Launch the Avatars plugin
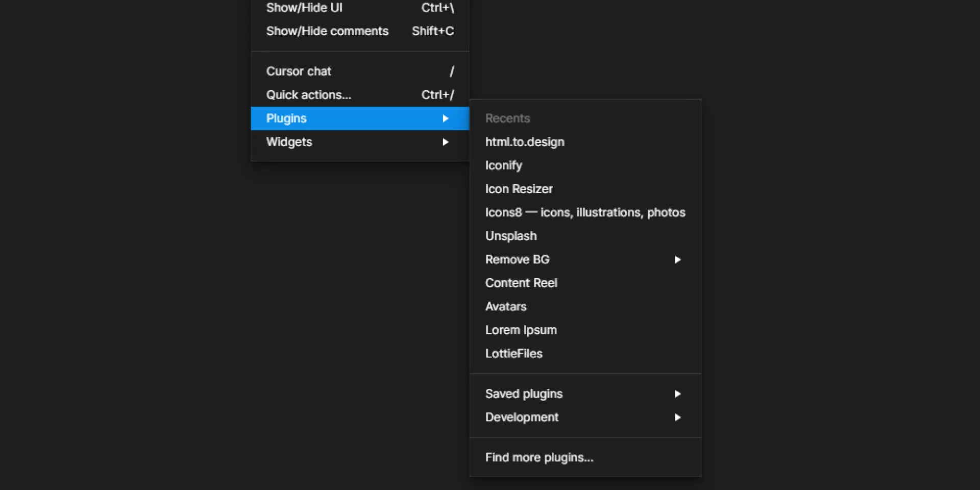Image resolution: width=980 pixels, height=490 pixels. pos(585,306)
